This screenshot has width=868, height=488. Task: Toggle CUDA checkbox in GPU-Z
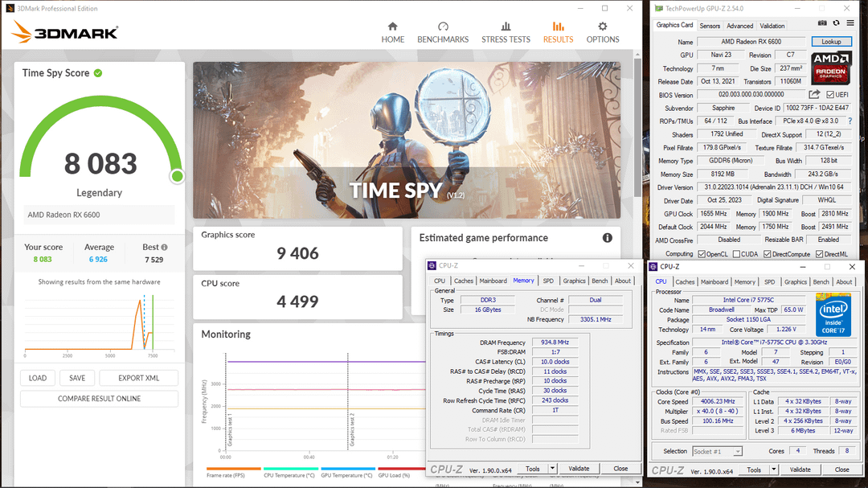click(x=736, y=254)
